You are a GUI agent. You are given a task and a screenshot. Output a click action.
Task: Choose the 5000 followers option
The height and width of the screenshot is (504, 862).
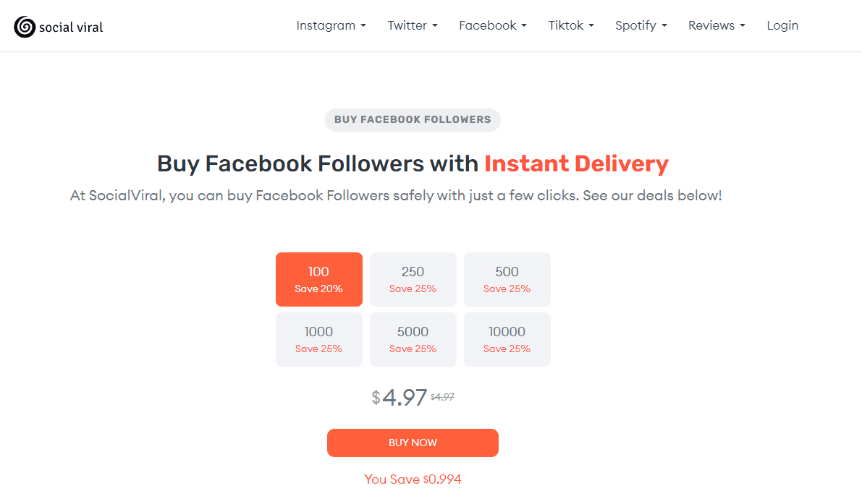tap(413, 339)
